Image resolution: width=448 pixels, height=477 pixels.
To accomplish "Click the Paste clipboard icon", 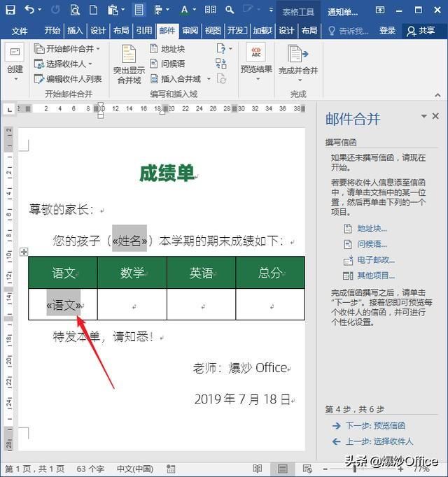I will click(x=113, y=10).
